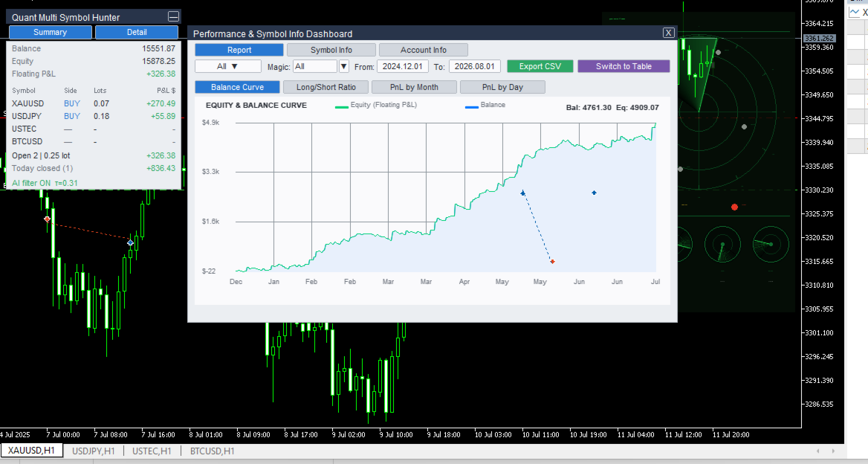
Task: Click the blue buy arrow marker on XAUUSD chart
Action: [130, 242]
